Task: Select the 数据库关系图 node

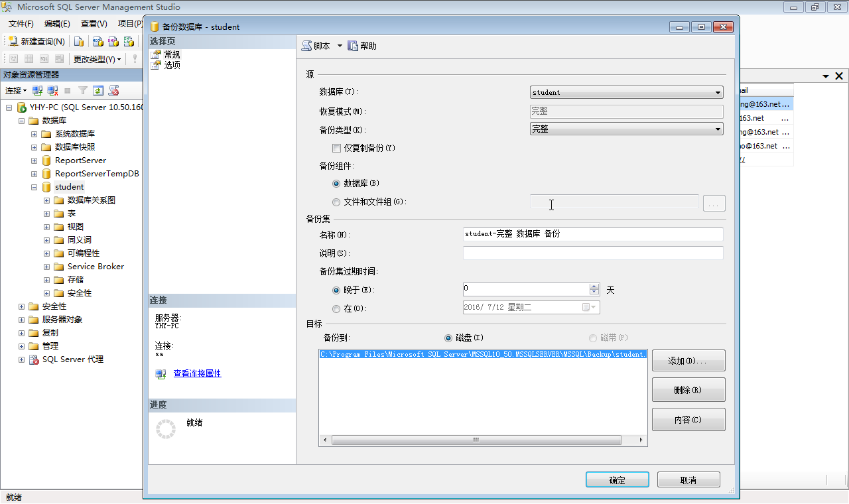Action: 92,200
